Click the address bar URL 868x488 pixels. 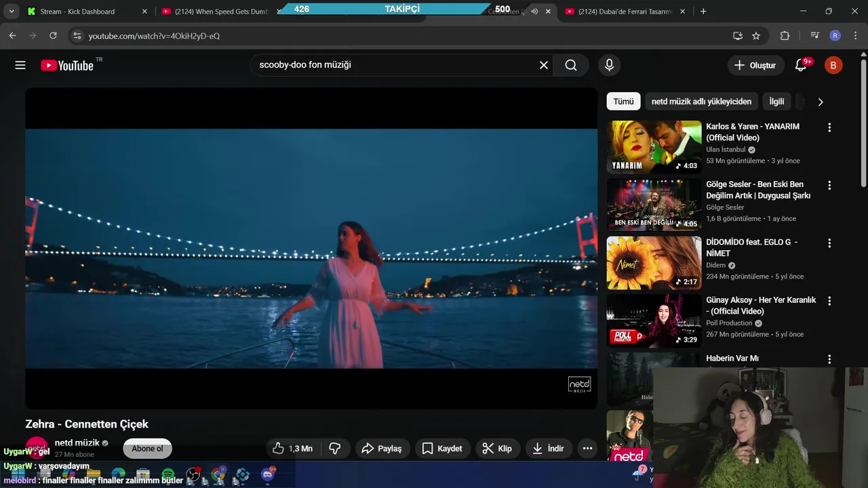(155, 36)
